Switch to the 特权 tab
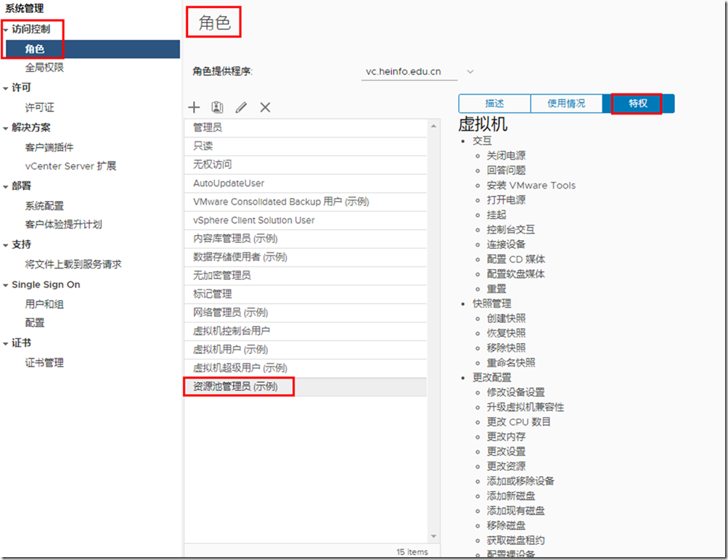This screenshot has width=728, height=560. tap(638, 104)
